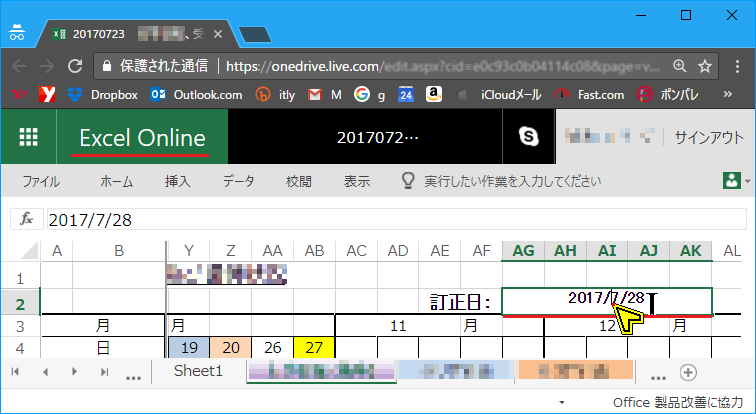Click the Excel Online title link
756x414 pixels.
coord(142,138)
